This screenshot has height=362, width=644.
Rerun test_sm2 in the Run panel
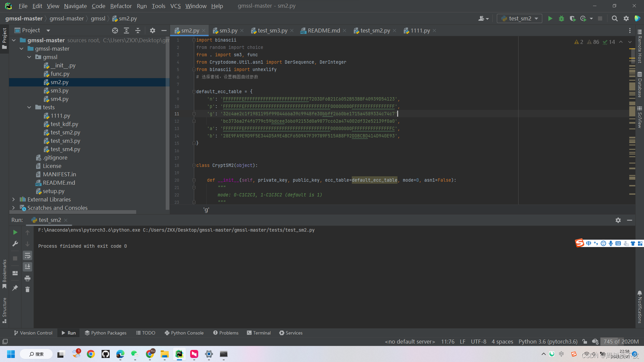coord(15,232)
